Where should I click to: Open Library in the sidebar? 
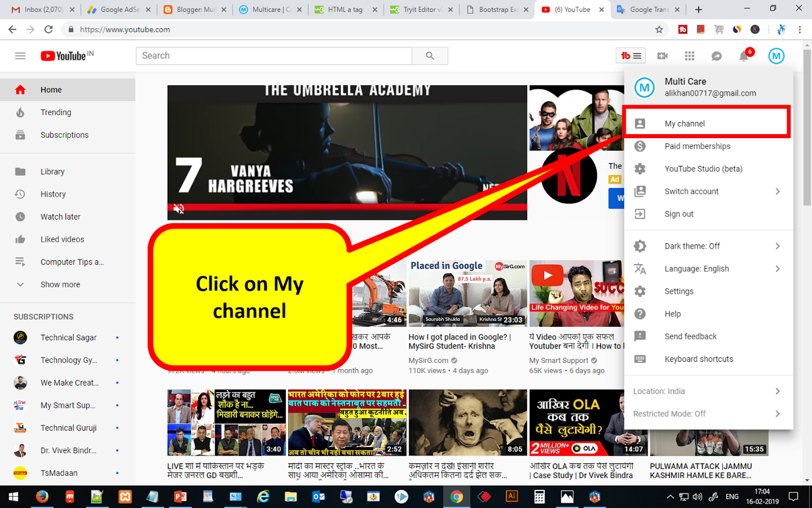(x=67, y=172)
